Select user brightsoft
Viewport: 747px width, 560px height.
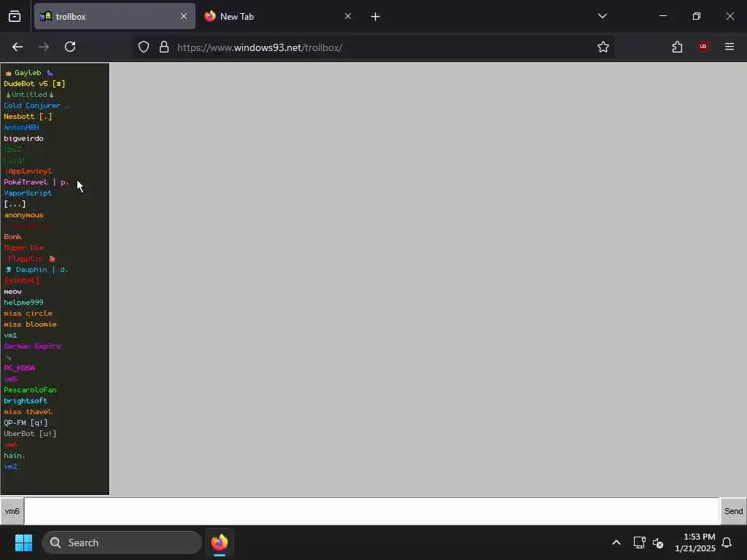(x=26, y=402)
